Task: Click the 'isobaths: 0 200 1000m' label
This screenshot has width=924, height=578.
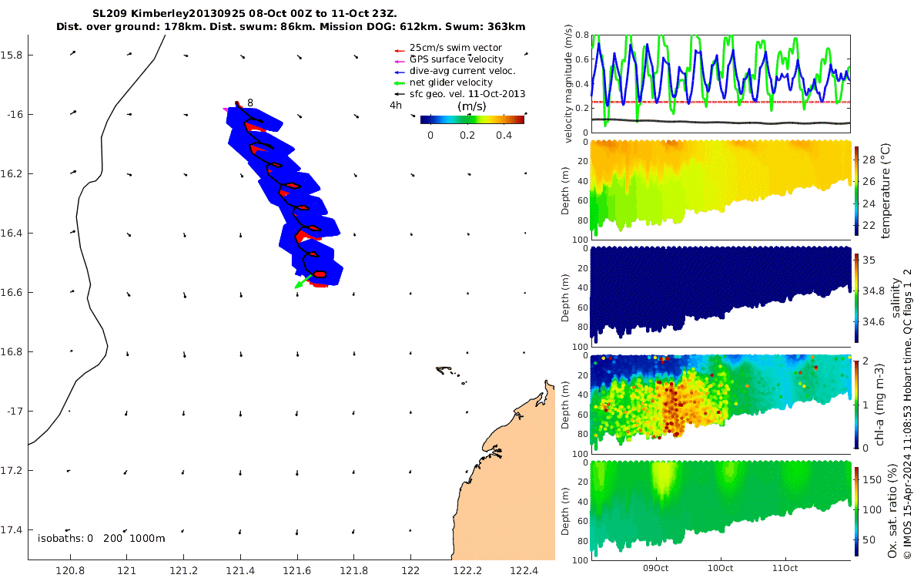Action: click(x=102, y=538)
